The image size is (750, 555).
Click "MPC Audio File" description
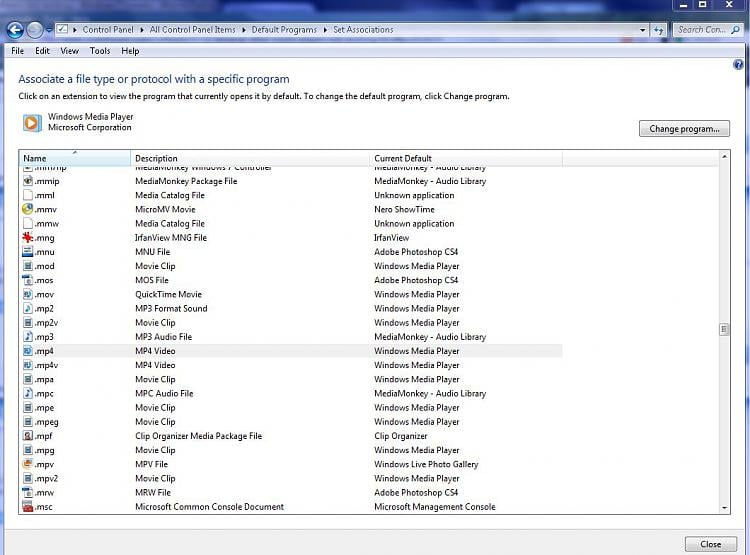tap(164, 393)
